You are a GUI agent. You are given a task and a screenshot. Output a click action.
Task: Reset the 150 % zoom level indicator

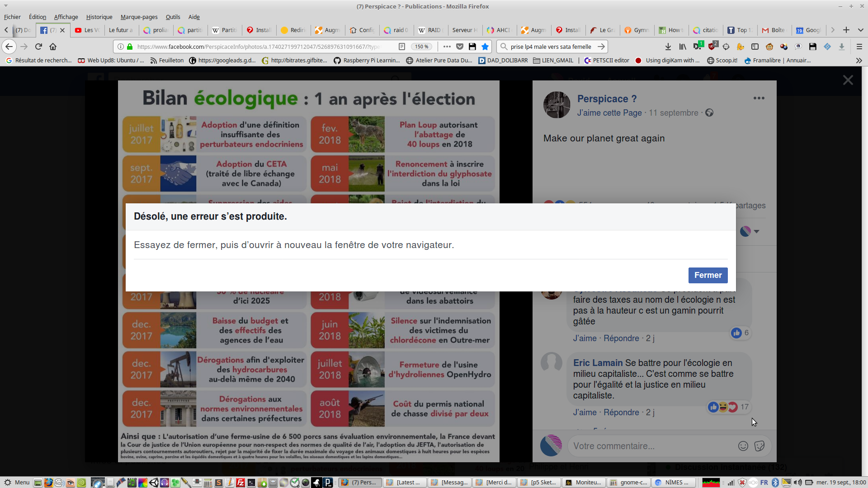pos(422,47)
